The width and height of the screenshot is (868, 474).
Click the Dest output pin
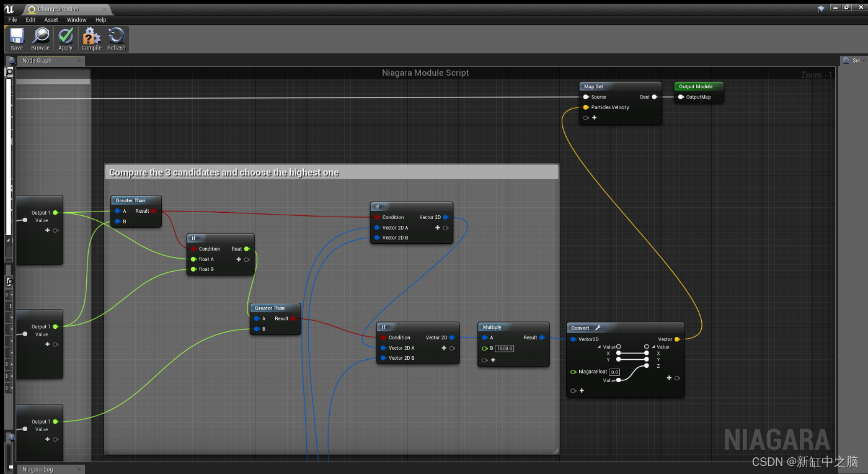click(x=654, y=97)
